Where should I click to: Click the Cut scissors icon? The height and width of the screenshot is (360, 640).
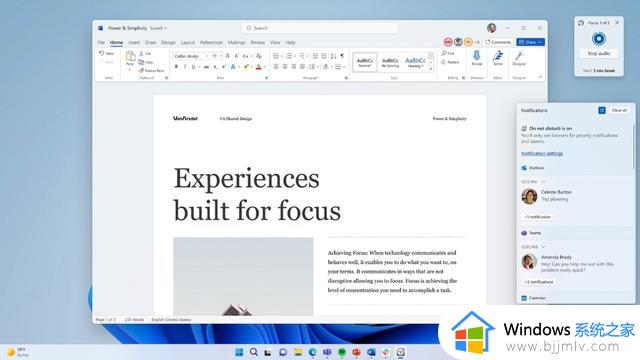[x=141, y=53]
